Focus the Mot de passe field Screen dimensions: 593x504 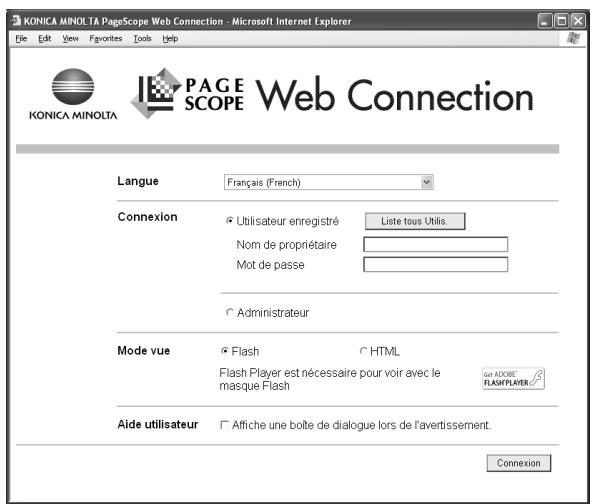[435, 264]
